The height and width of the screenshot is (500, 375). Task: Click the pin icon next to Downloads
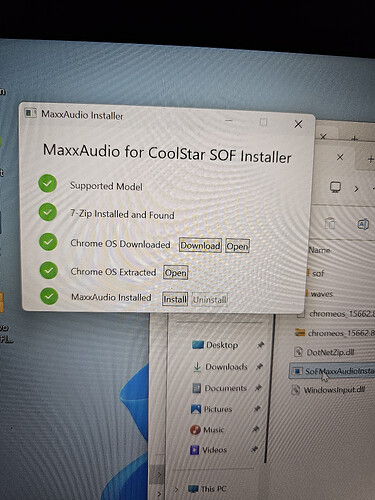click(259, 367)
